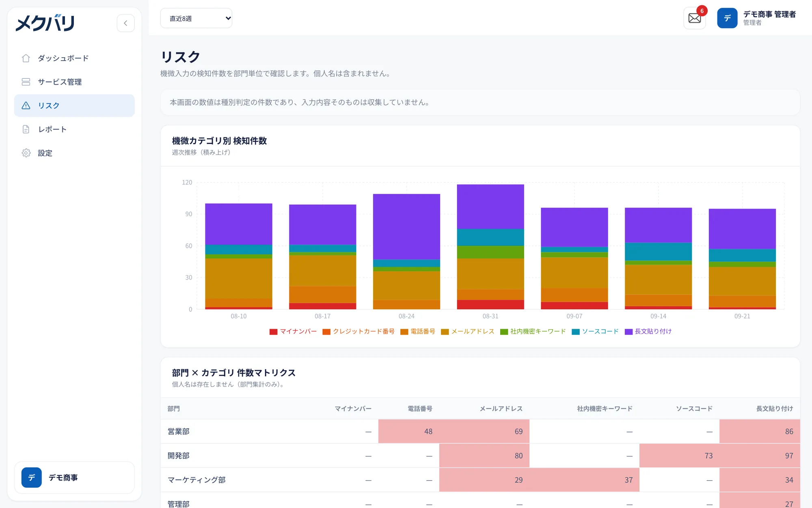Select レポート in sidebar
This screenshot has width=812, height=508.
click(x=74, y=129)
